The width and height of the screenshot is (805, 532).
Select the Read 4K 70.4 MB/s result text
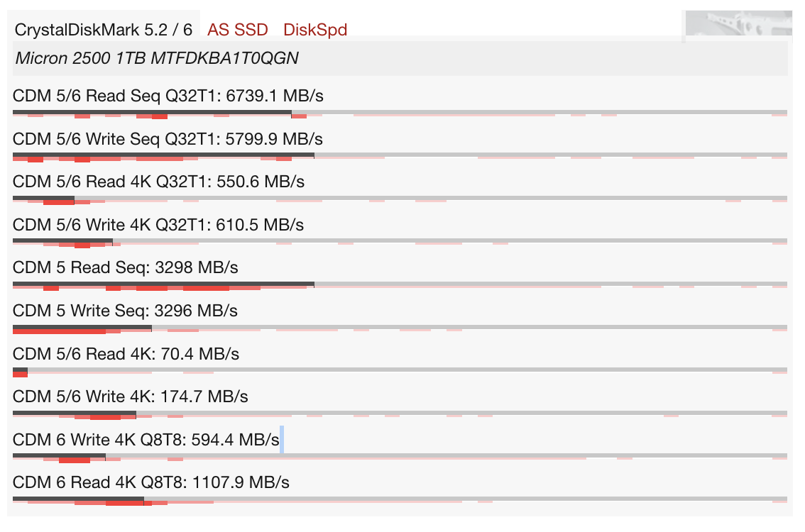click(126, 354)
